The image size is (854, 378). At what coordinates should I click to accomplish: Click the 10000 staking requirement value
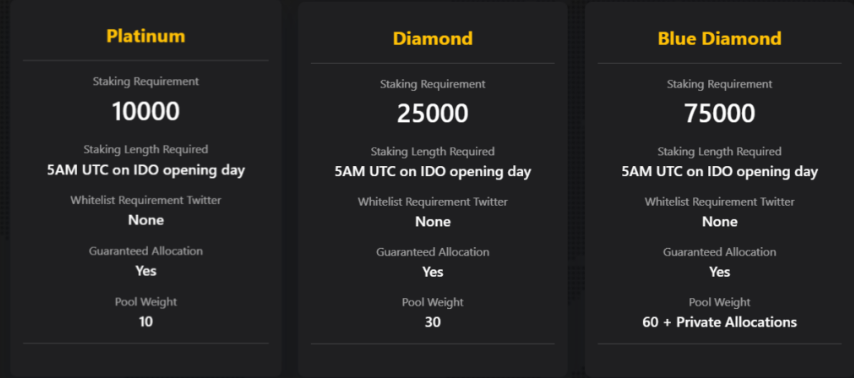(x=145, y=112)
